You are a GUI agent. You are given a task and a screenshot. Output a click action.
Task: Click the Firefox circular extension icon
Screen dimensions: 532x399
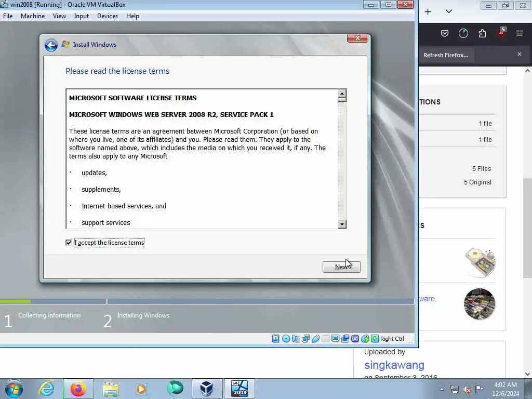pyautogui.click(x=463, y=33)
